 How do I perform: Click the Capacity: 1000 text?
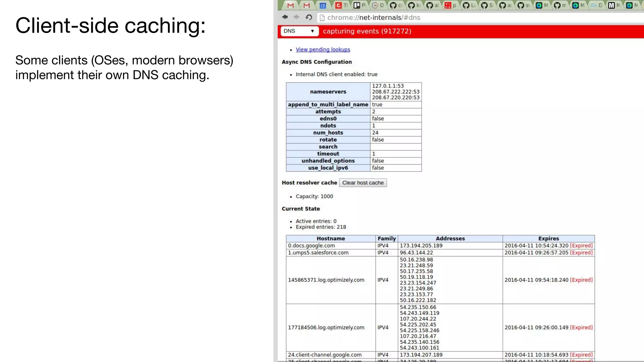[x=314, y=196]
